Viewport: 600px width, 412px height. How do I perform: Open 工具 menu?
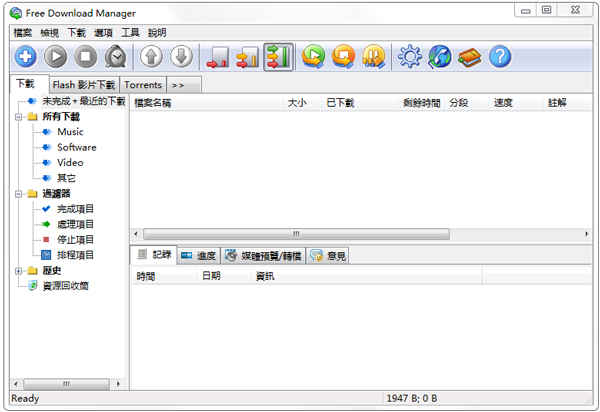tap(130, 33)
